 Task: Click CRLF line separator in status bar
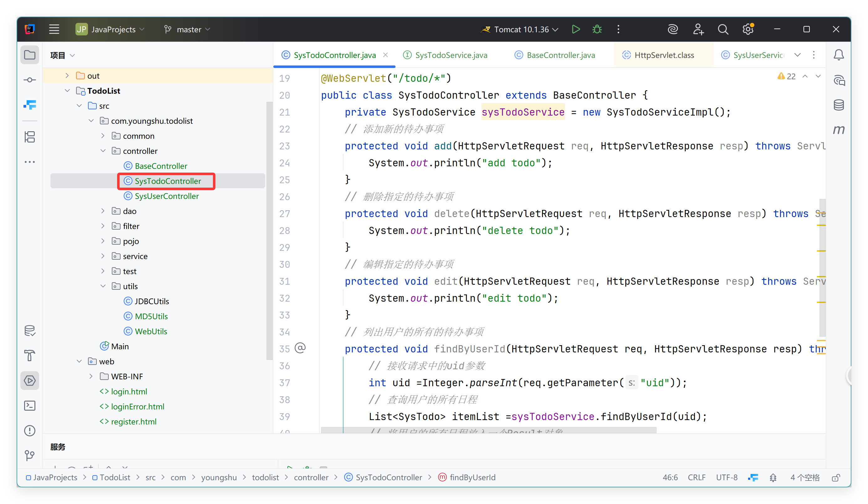click(x=696, y=477)
